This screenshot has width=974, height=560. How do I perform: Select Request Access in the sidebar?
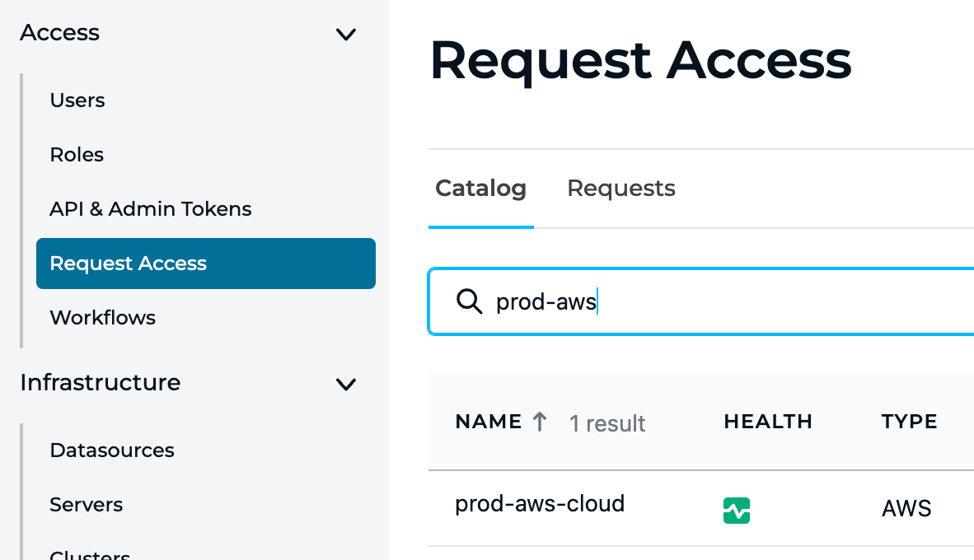(128, 263)
